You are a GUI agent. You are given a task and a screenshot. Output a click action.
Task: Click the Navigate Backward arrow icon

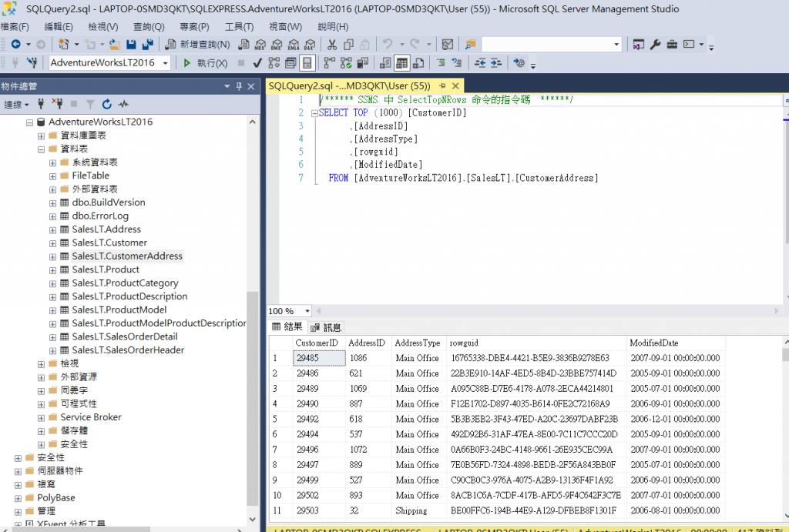[16, 44]
